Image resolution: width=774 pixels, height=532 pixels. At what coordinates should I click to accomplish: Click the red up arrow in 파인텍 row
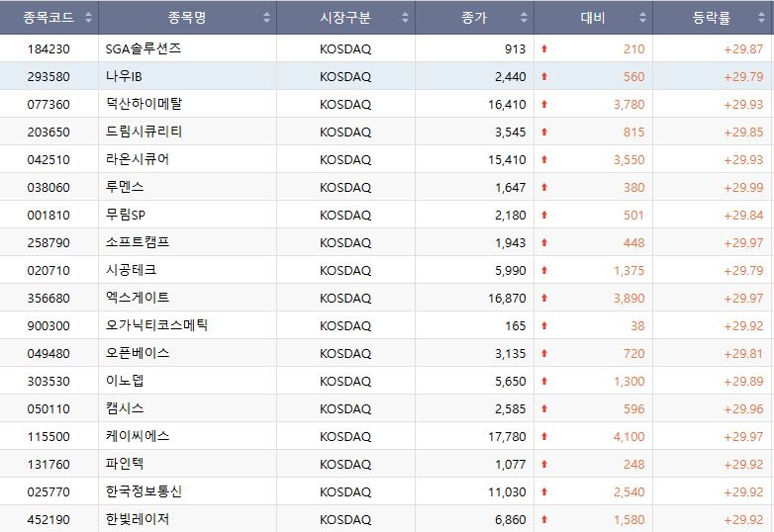point(544,464)
